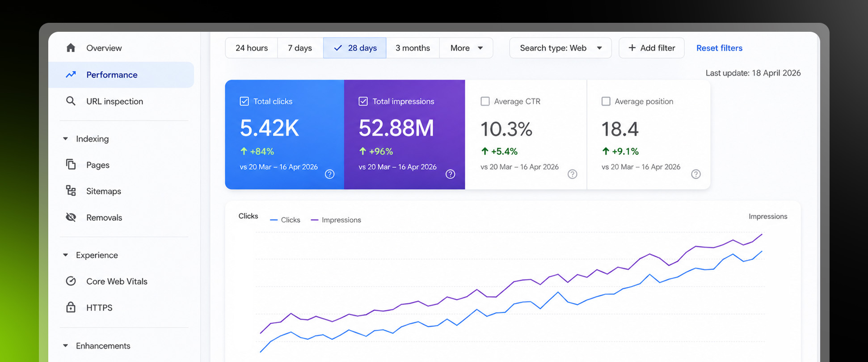Image resolution: width=868 pixels, height=362 pixels.
Task: Open help for Average position card
Action: 695,174
